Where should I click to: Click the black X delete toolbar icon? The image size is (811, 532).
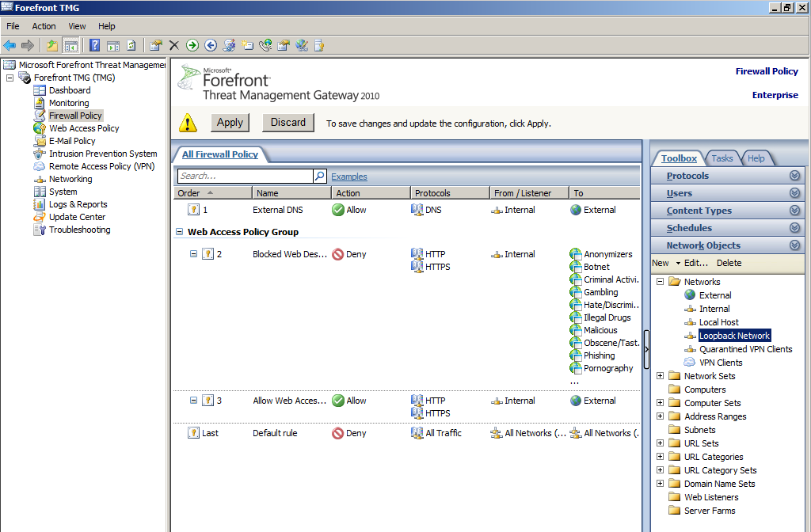(174, 46)
